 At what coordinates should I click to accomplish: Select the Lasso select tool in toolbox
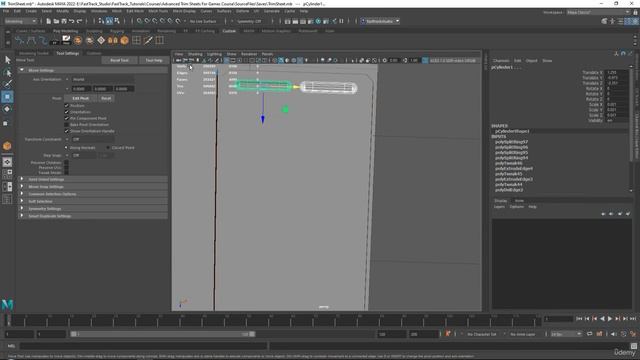[7, 73]
